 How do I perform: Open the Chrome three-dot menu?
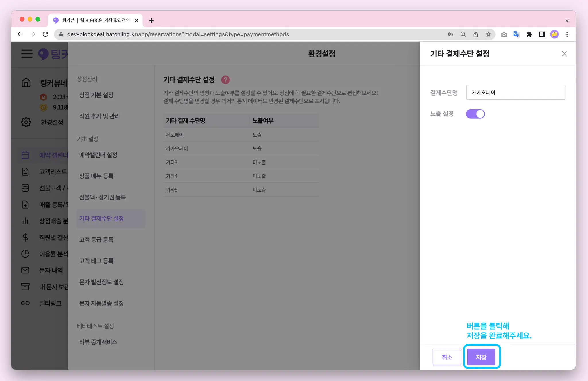tap(567, 34)
